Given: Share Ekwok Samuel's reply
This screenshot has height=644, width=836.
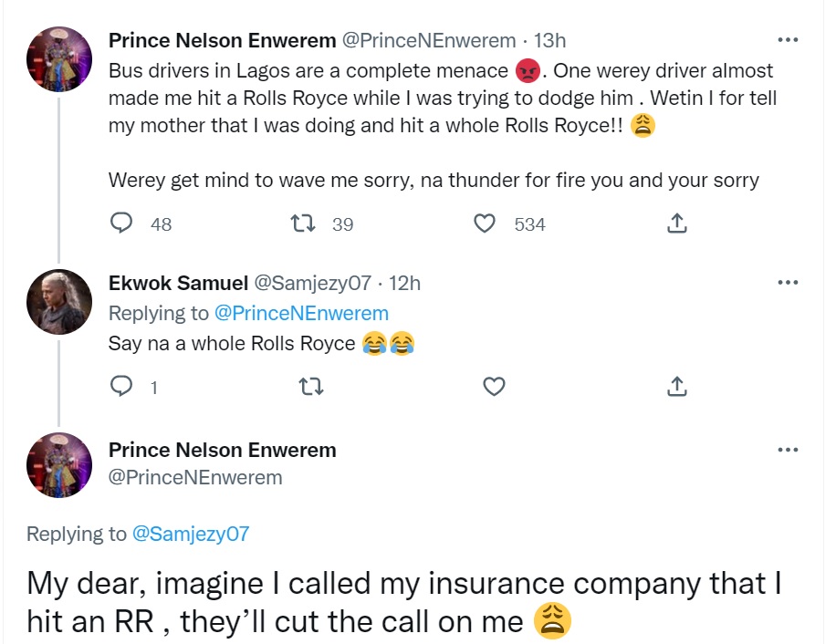Looking at the screenshot, I should pyautogui.click(x=676, y=387).
